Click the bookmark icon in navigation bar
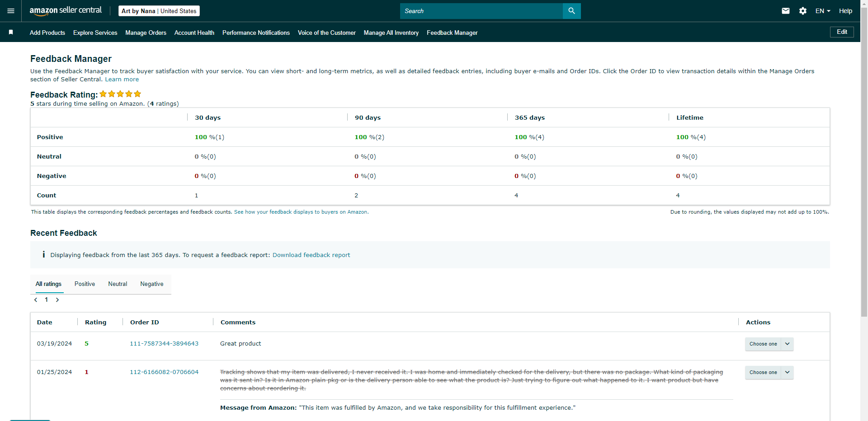Image resolution: width=868 pixels, height=421 pixels. click(11, 32)
